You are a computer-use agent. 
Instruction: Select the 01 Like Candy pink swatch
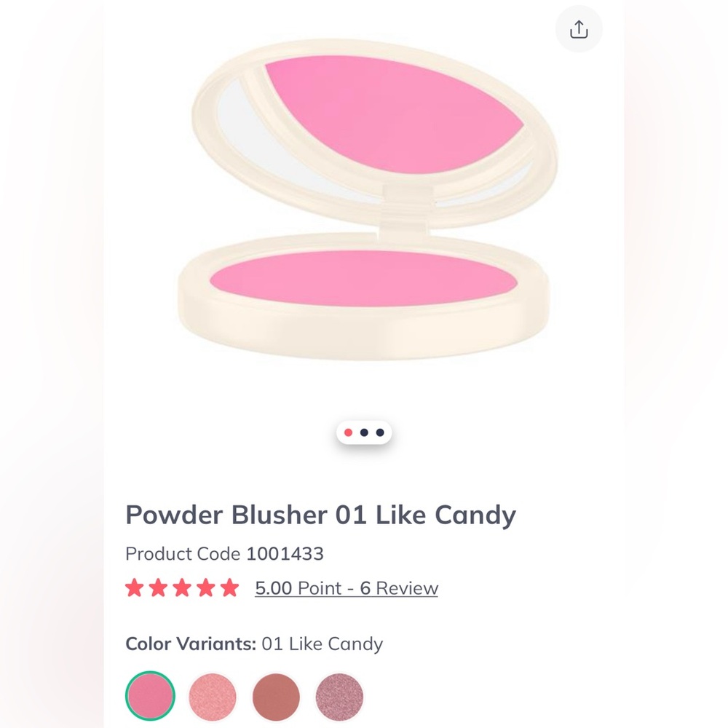(x=150, y=696)
